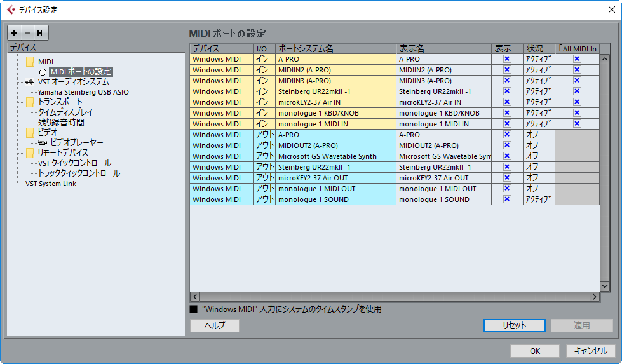This screenshot has width=622, height=364.
Task: Close the デバイス設定 dialog window
Action: point(612,10)
